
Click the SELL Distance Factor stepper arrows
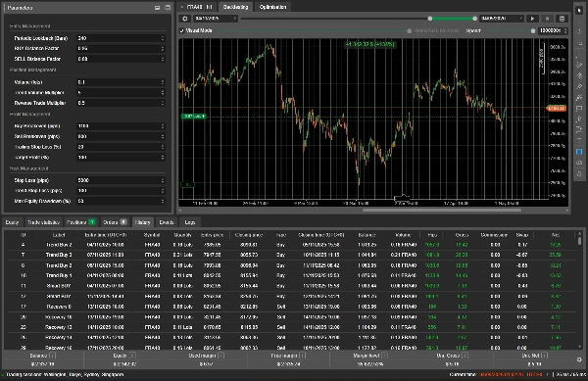coord(163,59)
